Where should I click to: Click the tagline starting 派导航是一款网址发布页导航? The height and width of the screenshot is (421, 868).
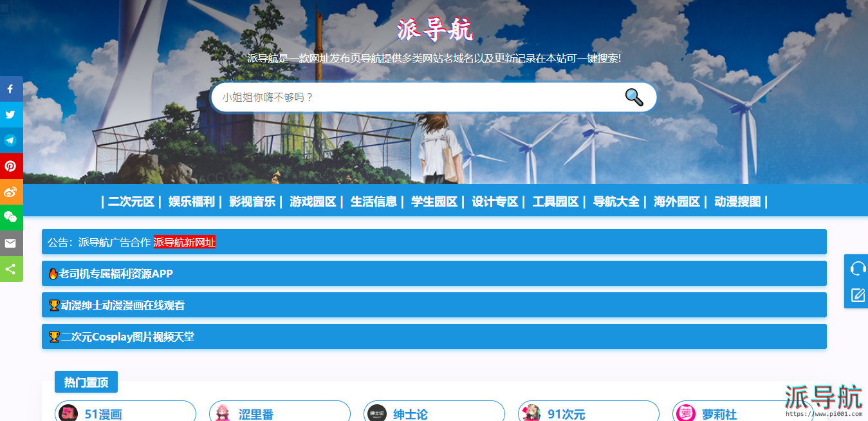(x=434, y=58)
